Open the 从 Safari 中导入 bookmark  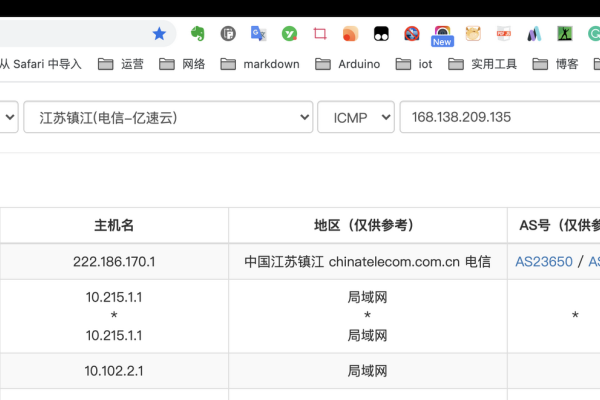tap(41, 64)
